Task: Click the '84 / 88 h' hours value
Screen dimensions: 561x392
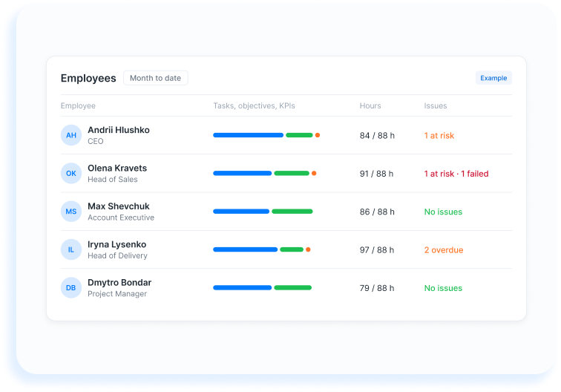Action: pos(377,136)
